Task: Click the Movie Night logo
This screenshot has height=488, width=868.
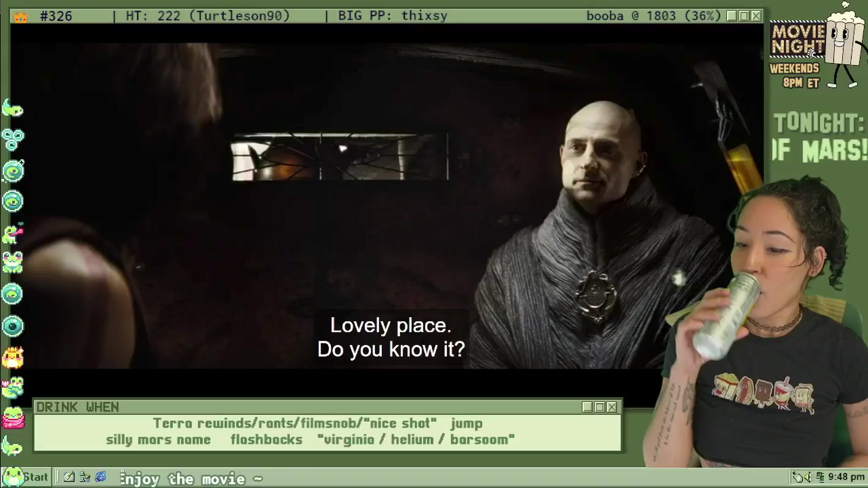Action: (798, 39)
